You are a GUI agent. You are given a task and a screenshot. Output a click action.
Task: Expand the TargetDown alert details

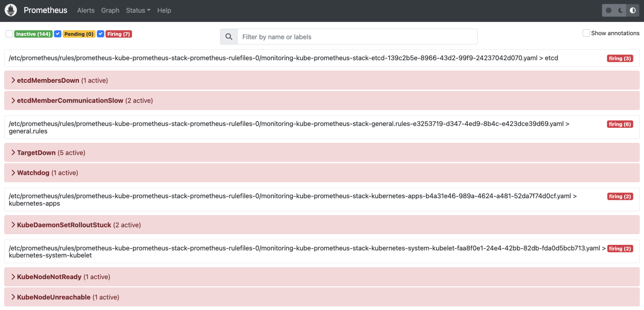(x=36, y=152)
